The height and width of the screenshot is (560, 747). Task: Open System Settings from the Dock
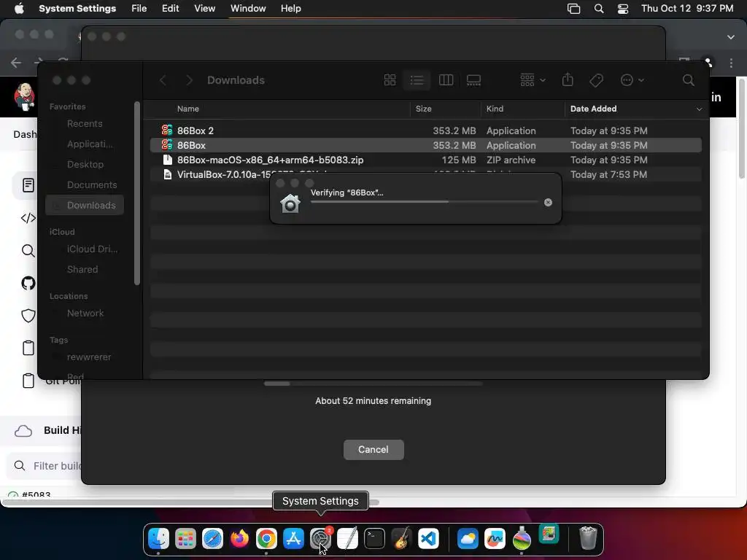tap(321, 539)
